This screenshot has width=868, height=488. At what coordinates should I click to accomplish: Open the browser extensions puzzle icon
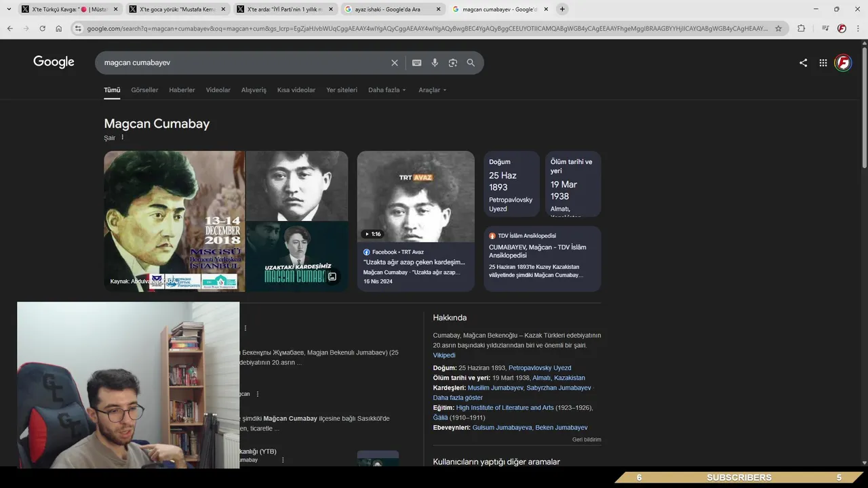coord(801,28)
